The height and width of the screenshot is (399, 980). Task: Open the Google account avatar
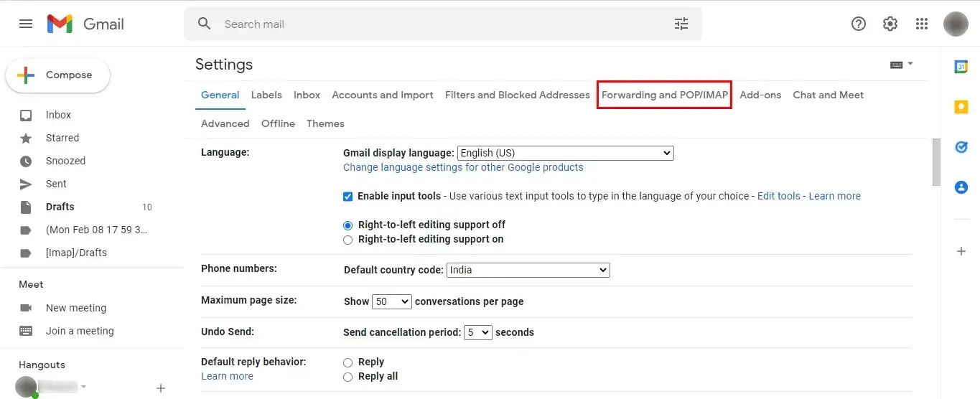[956, 24]
